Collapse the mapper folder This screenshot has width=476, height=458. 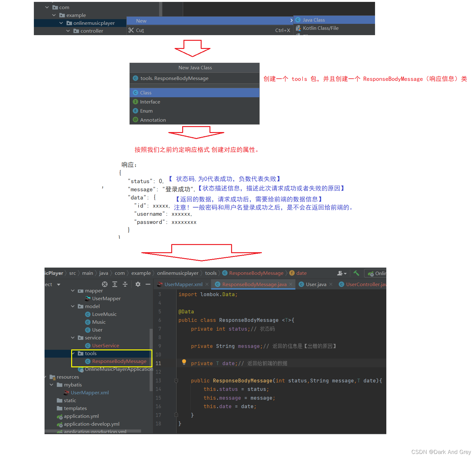click(x=73, y=291)
